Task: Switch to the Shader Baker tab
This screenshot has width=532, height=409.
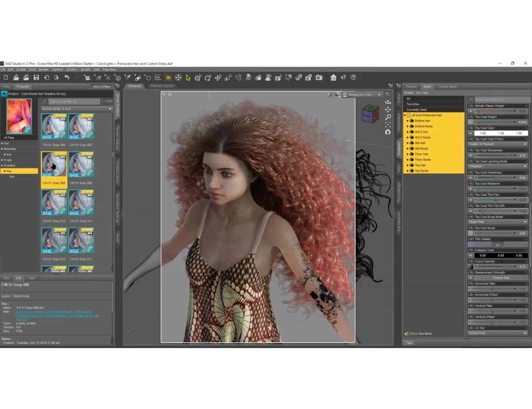Action: (x=448, y=87)
